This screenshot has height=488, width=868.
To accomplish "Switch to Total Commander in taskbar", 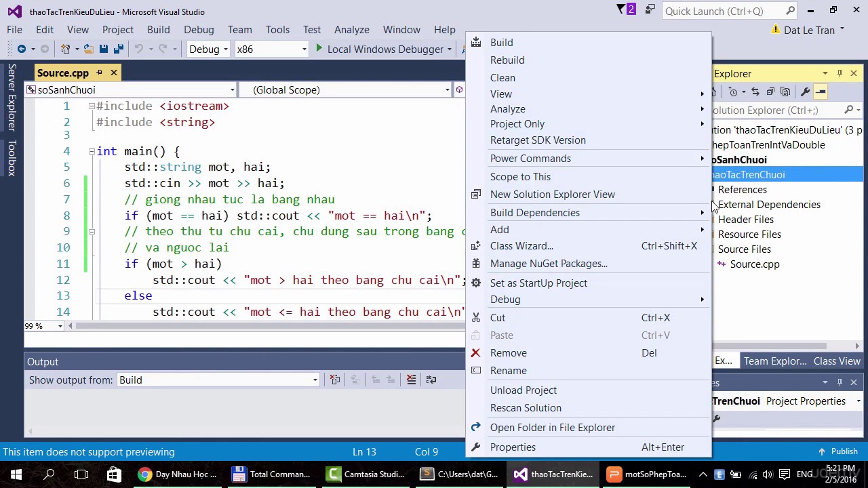I will pyautogui.click(x=271, y=474).
